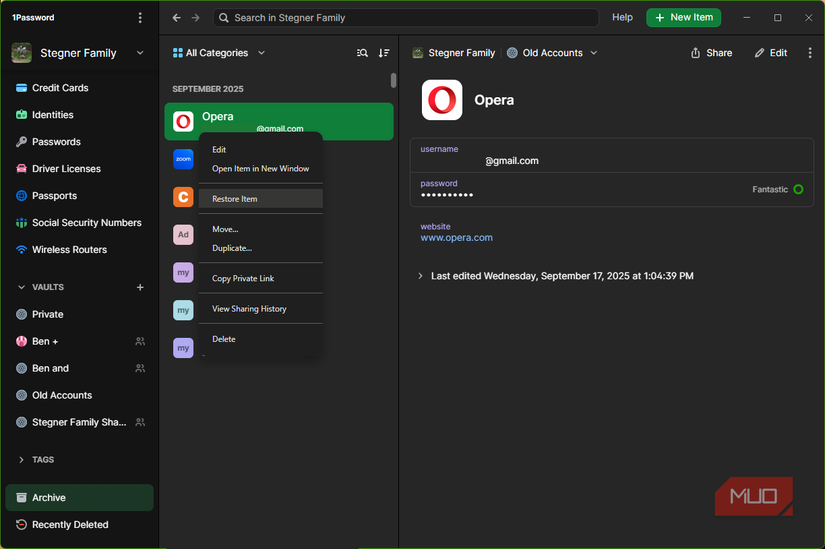Open the All Categories dropdown
The width and height of the screenshot is (825, 549).
pyautogui.click(x=219, y=53)
